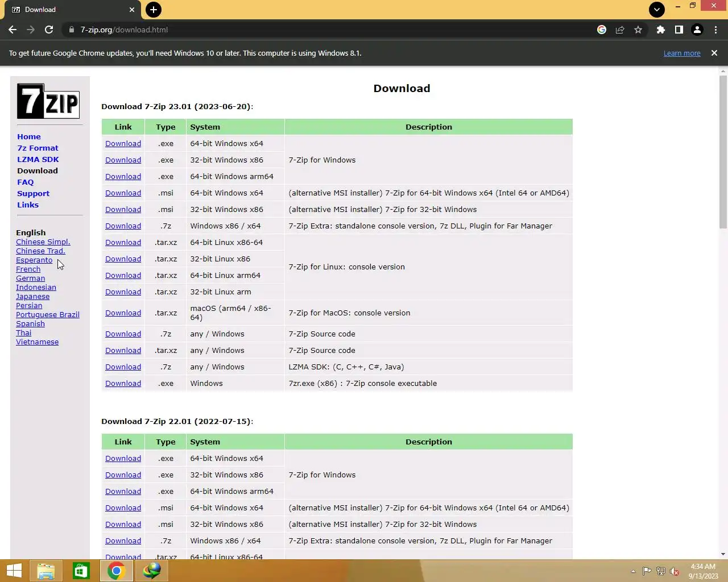Bookmark this page with the star icon
This screenshot has width=728, height=582.
[x=638, y=30]
